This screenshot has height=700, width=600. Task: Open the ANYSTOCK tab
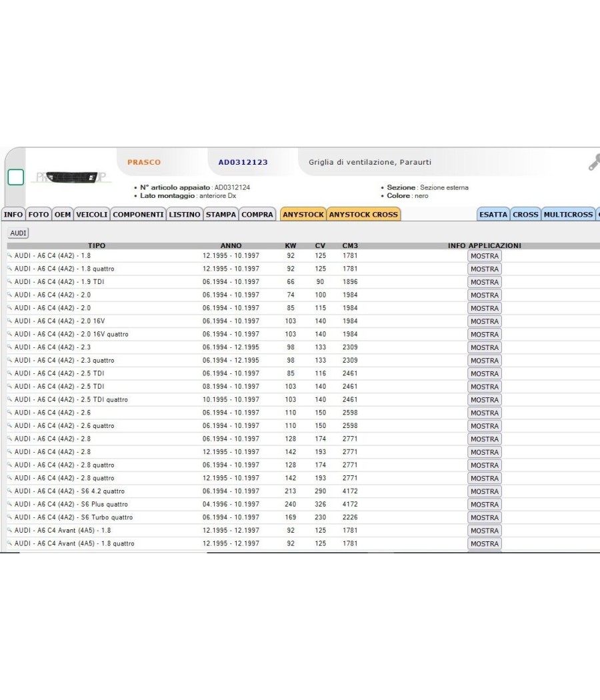[x=303, y=215]
